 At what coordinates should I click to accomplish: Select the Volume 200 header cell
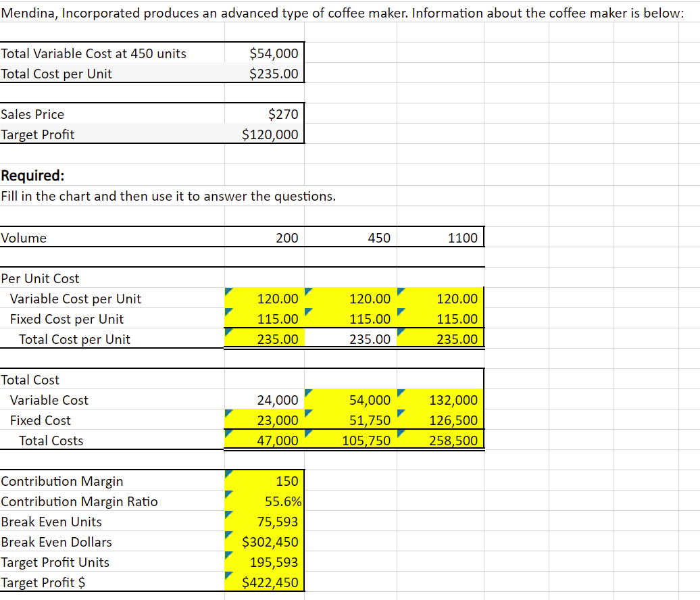[x=265, y=238]
